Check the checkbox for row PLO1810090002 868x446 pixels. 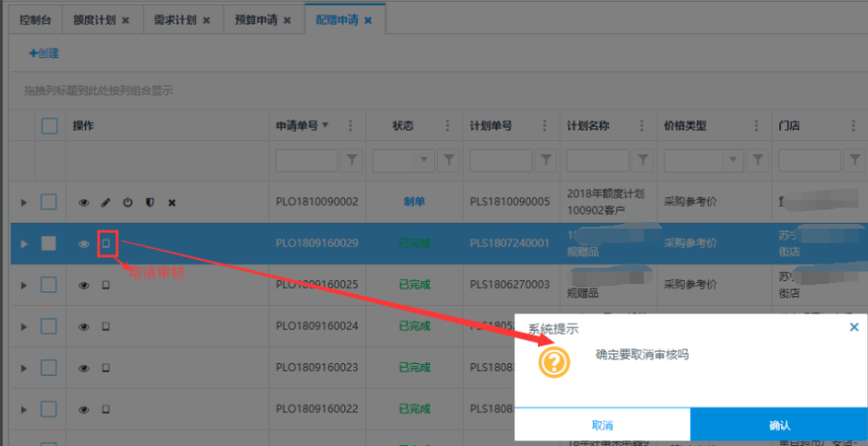pos(49,203)
